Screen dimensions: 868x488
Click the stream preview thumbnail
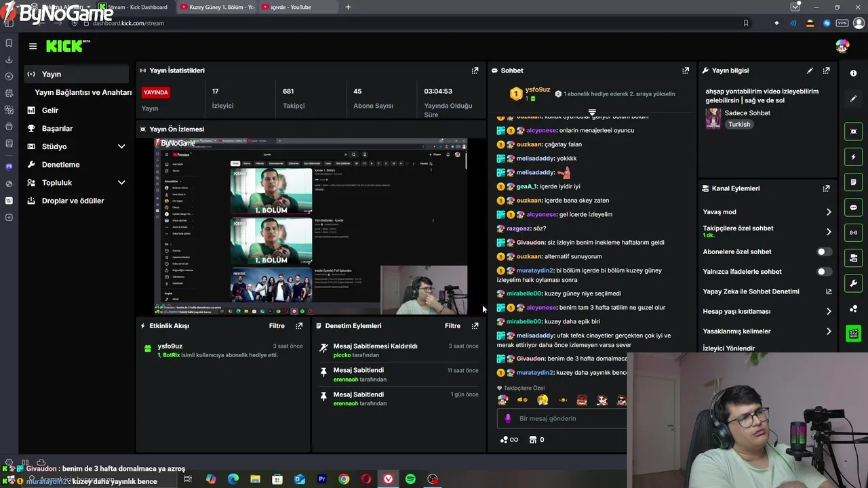click(311, 226)
